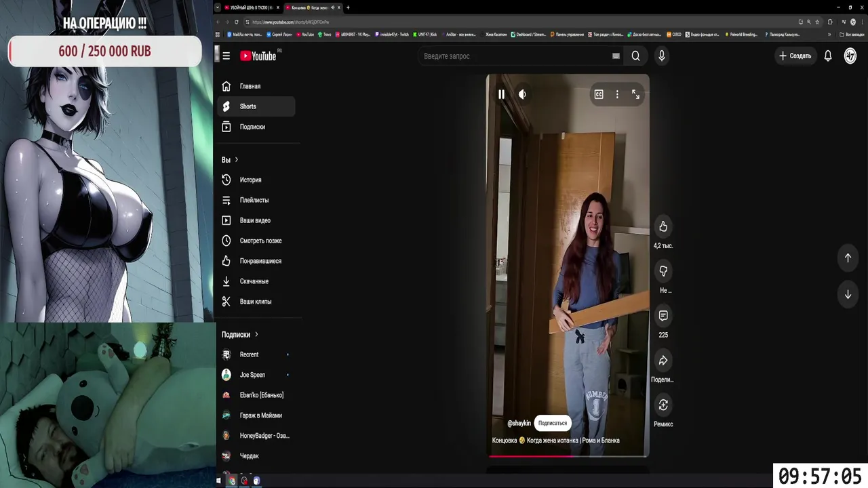
Task: Open the Joe Speen subscription channel
Action: (258, 375)
